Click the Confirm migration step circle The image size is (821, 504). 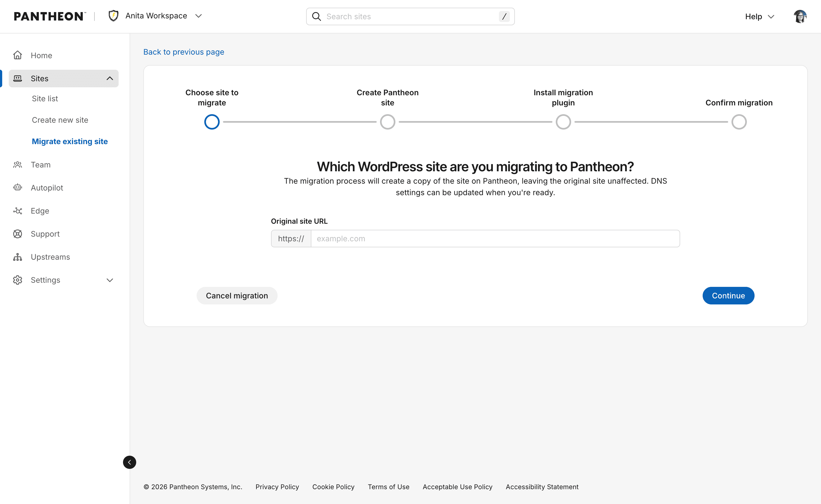click(x=739, y=122)
